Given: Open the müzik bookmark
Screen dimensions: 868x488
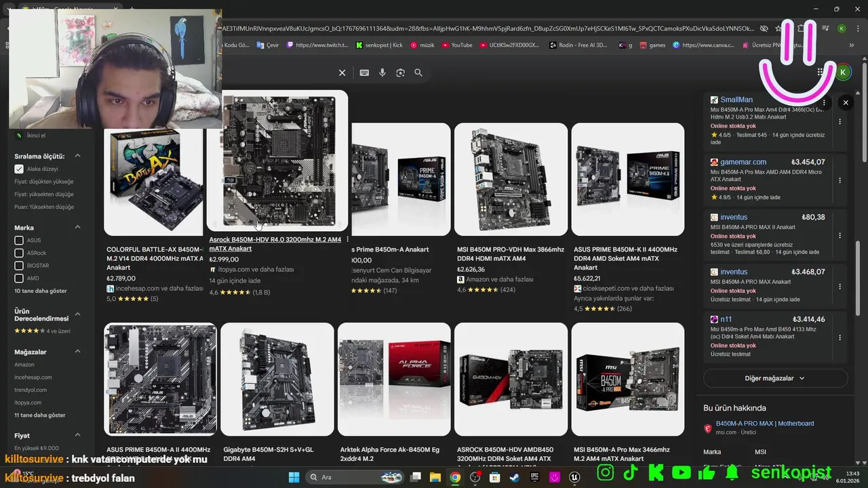Looking at the screenshot, I should coord(422,45).
